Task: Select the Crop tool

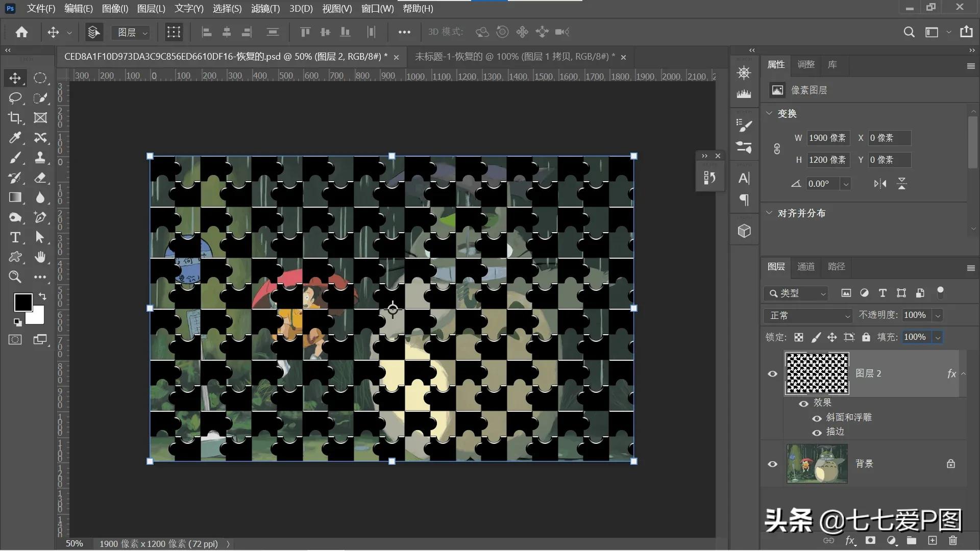Action: 15,118
